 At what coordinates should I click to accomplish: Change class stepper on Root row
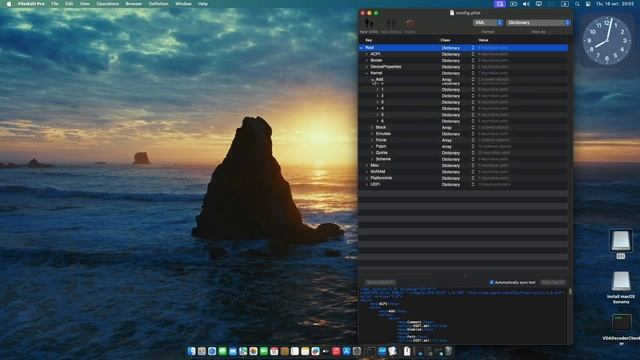473,48
